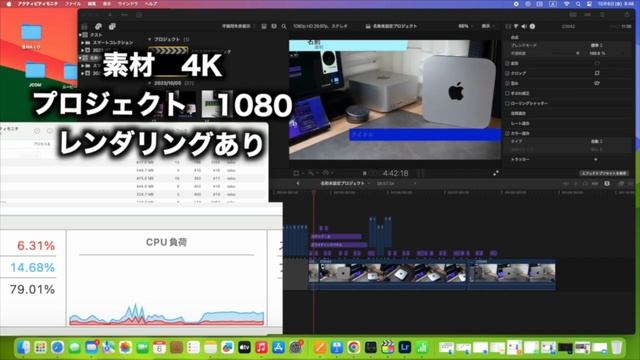
Task: Click the 79.01% idle value in Activity Monitor
Action: [32, 289]
